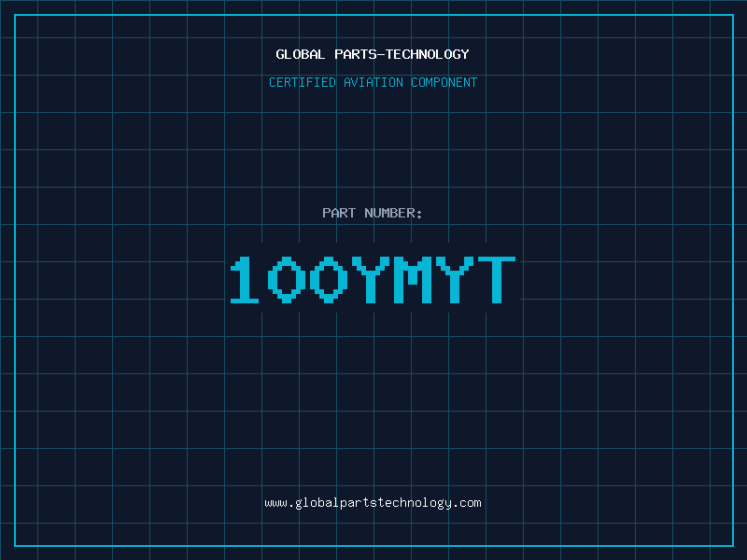Screen dimensions: 747x560
Task: Click the second 0 in the part number
Action: point(328,280)
